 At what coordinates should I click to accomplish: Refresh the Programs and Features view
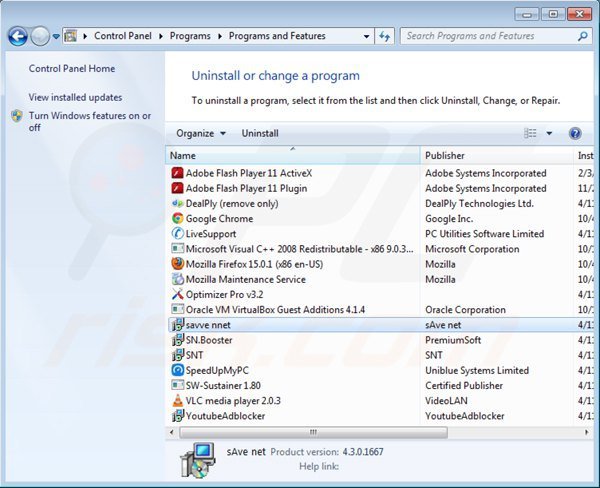coord(384,36)
